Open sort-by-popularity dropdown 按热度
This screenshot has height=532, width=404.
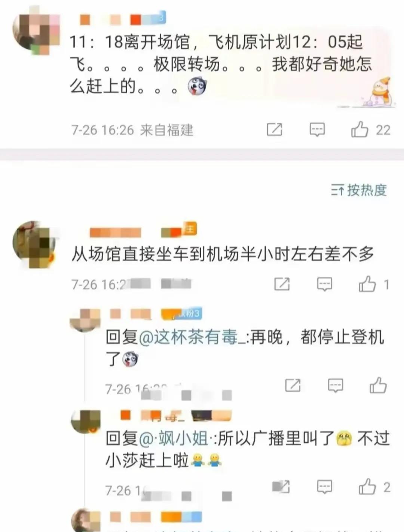[359, 190]
